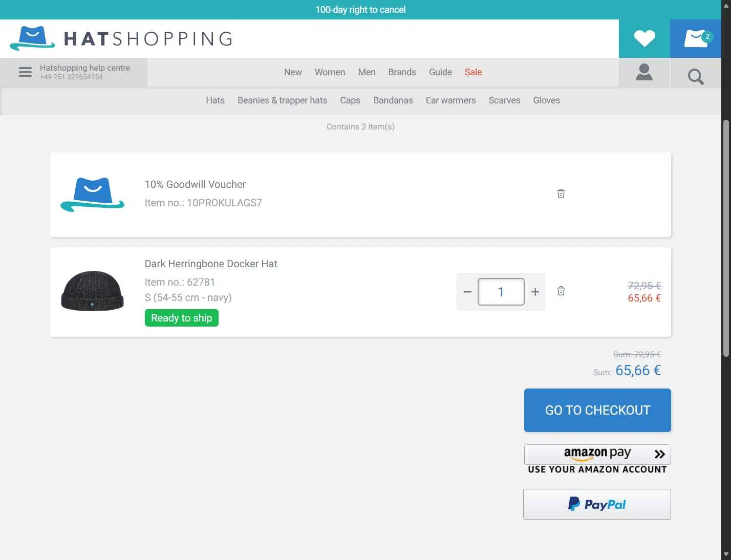Open the hamburger menu icon
Viewport: 731px width, 560px height.
click(x=25, y=72)
